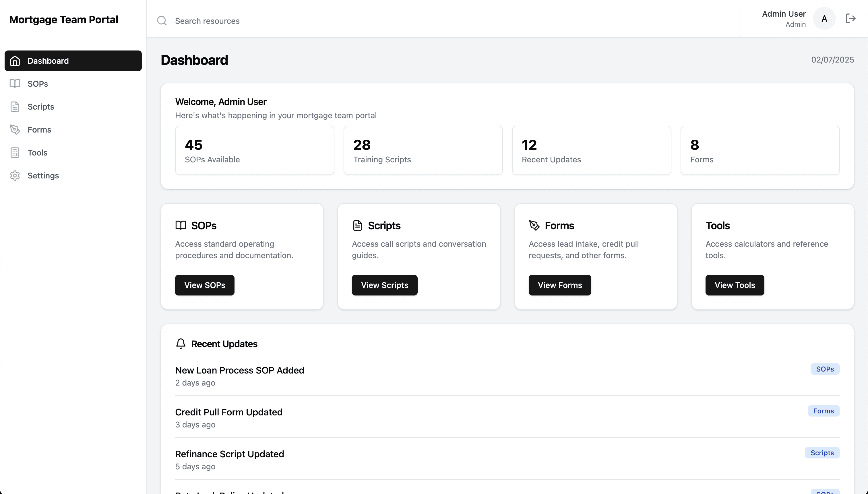Click the Admin User avatar circle

click(824, 19)
